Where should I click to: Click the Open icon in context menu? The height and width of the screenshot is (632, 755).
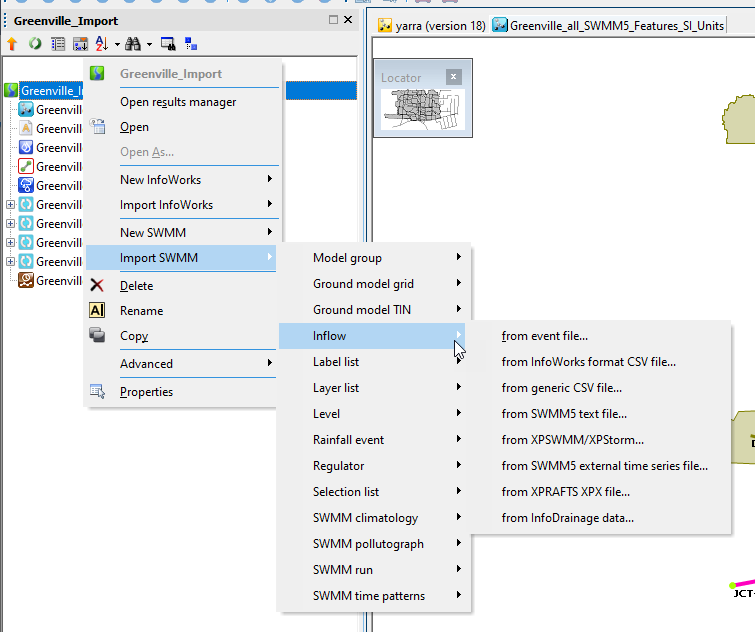tap(97, 127)
